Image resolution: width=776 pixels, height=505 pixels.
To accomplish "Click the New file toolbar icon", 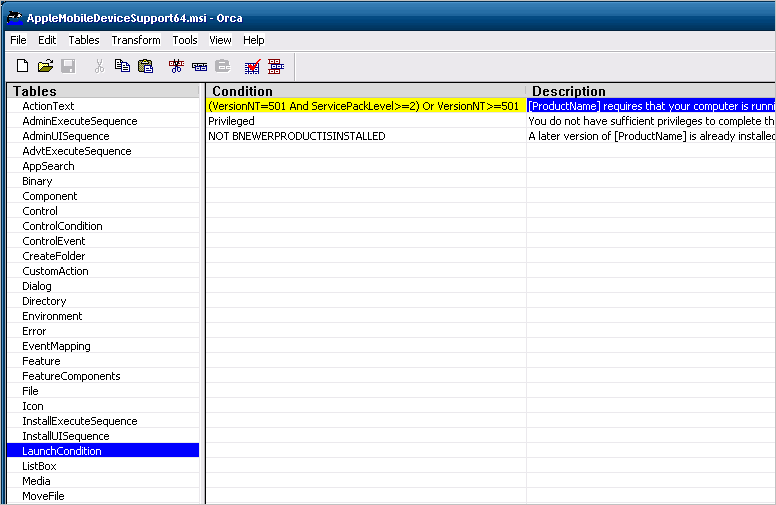I will [x=22, y=66].
